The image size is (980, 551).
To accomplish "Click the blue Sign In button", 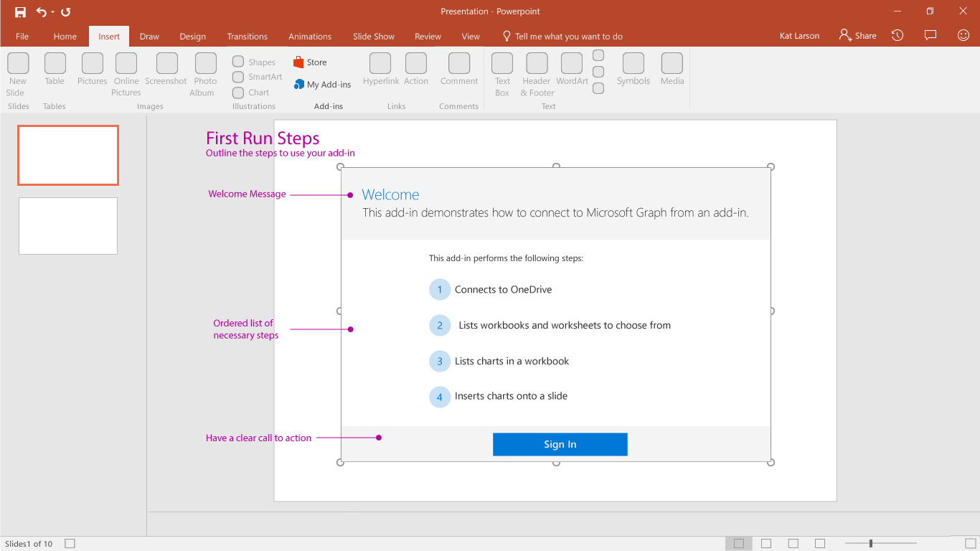I will click(x=560, y=444).
